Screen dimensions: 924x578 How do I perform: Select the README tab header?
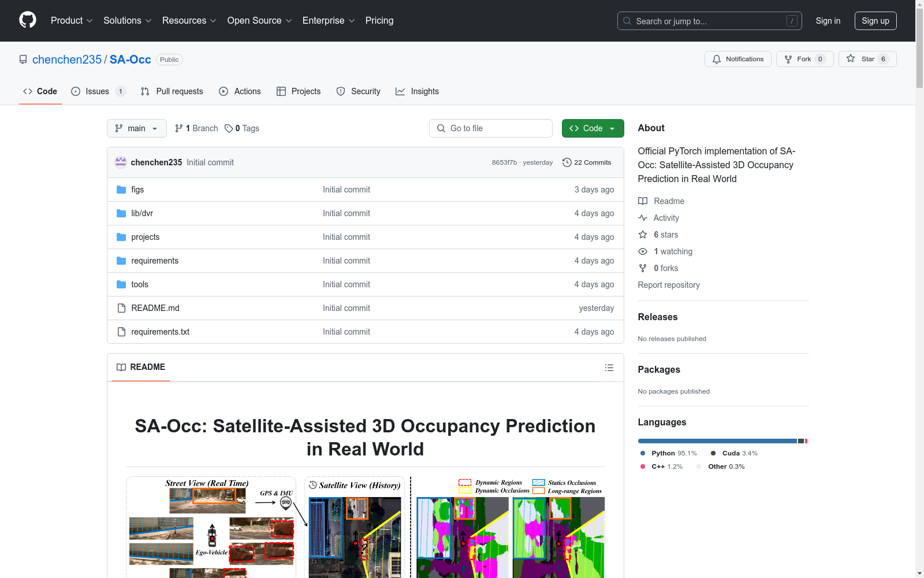tap(141, 367)
